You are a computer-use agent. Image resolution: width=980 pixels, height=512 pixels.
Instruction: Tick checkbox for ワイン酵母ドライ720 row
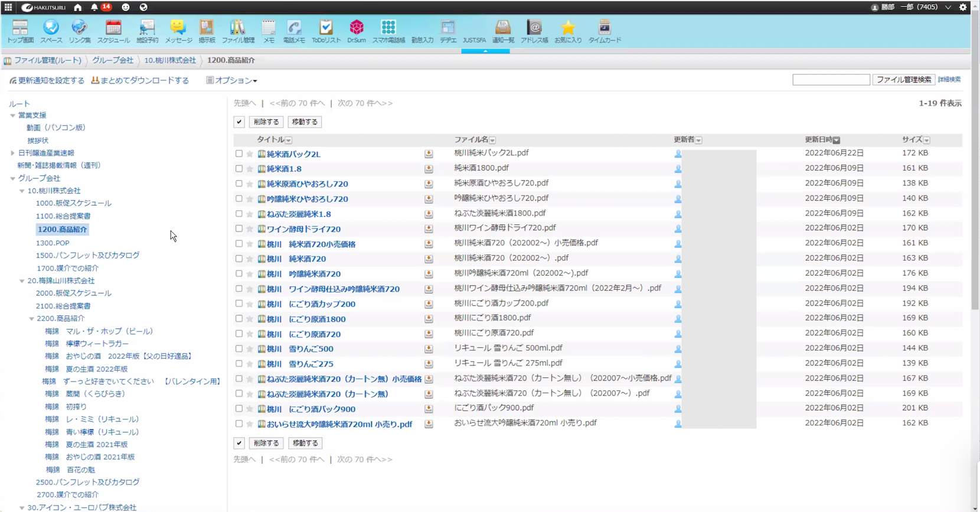click(239, 229)
